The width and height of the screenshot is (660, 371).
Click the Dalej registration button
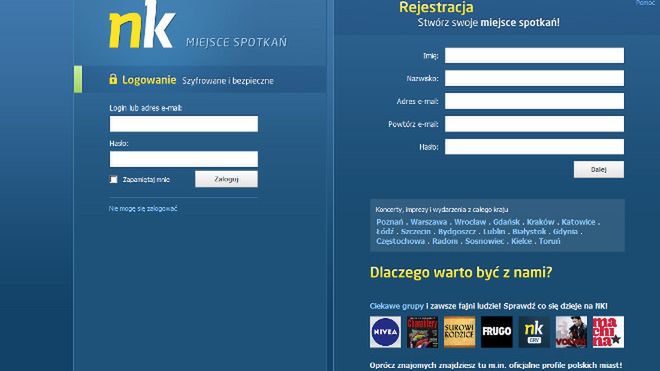pyautogui.click(x=599, y=169)
